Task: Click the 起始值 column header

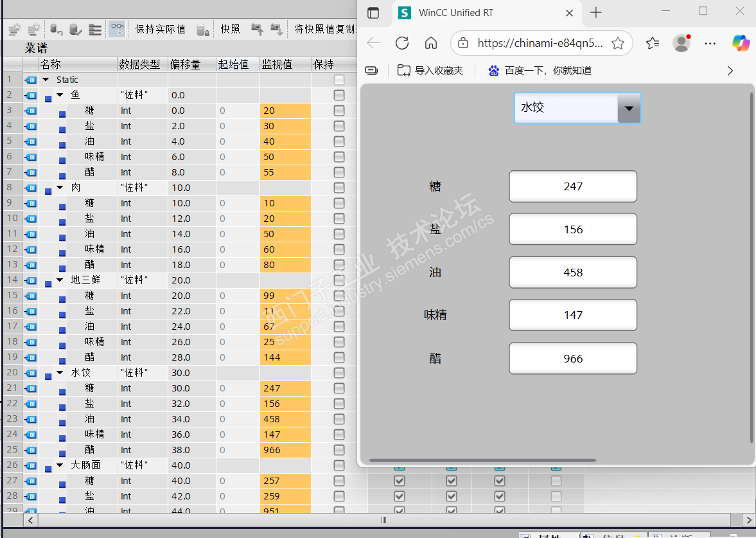Action: tap(238, 64)
